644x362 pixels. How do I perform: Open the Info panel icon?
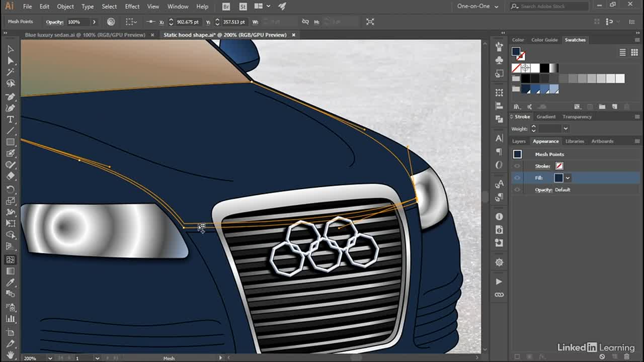(499, 217)
